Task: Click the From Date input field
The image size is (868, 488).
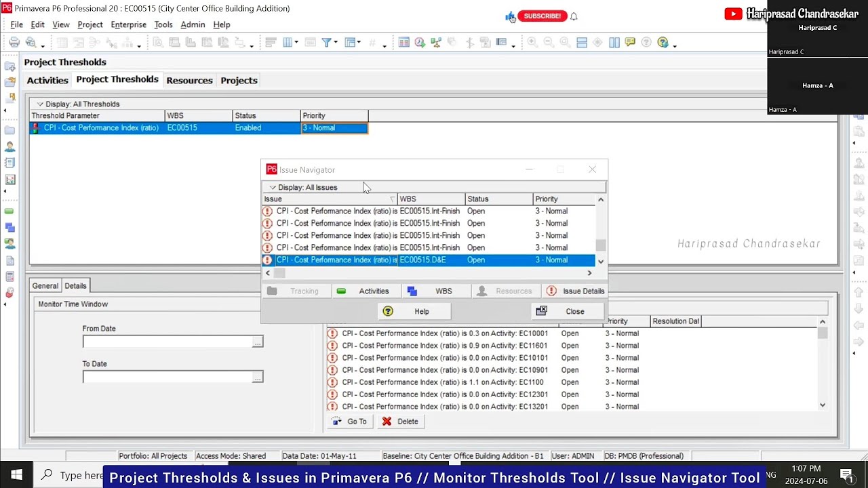Action: [x=167, y=342]
